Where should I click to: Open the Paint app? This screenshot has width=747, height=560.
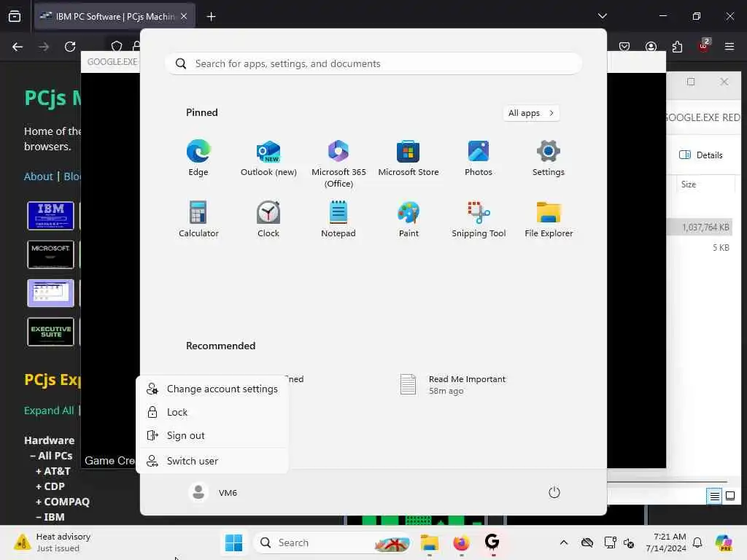tap(409, 219)
